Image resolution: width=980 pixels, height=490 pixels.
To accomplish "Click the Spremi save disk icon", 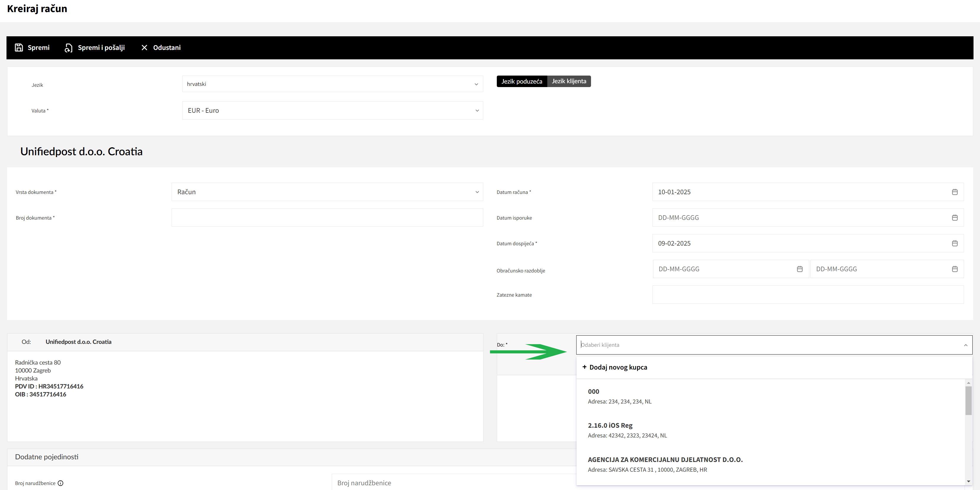I will 19,48.
